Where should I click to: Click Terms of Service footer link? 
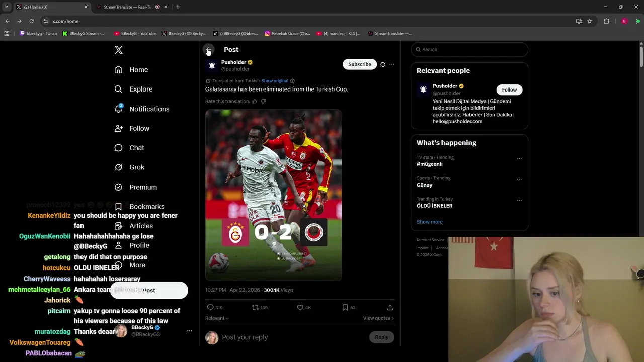[x=430, y=240]
